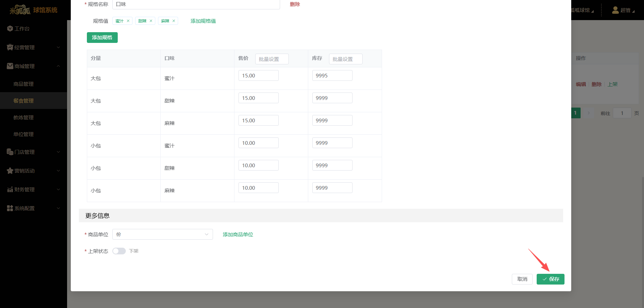The width and height of the screenshot is (644, 308).
Task: Open the 商品单位 dropdown
Action: pyautogui.click(x=162, y=234)
